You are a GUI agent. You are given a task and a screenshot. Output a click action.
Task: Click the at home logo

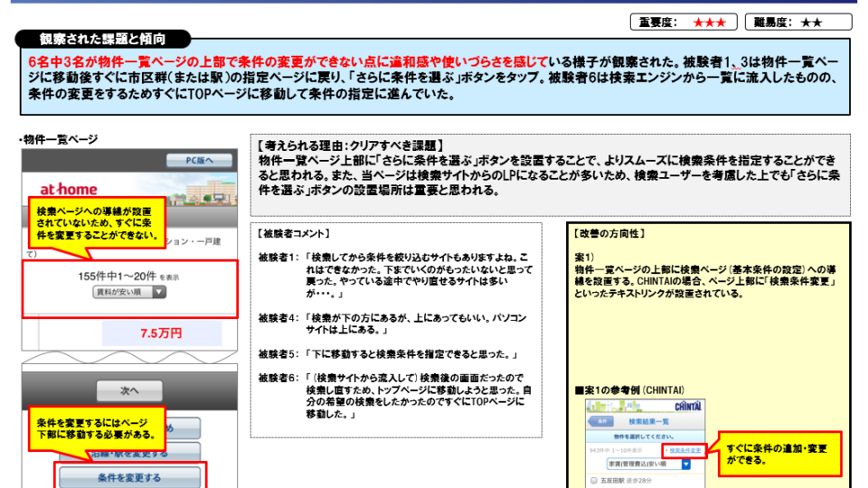(69, 189)
